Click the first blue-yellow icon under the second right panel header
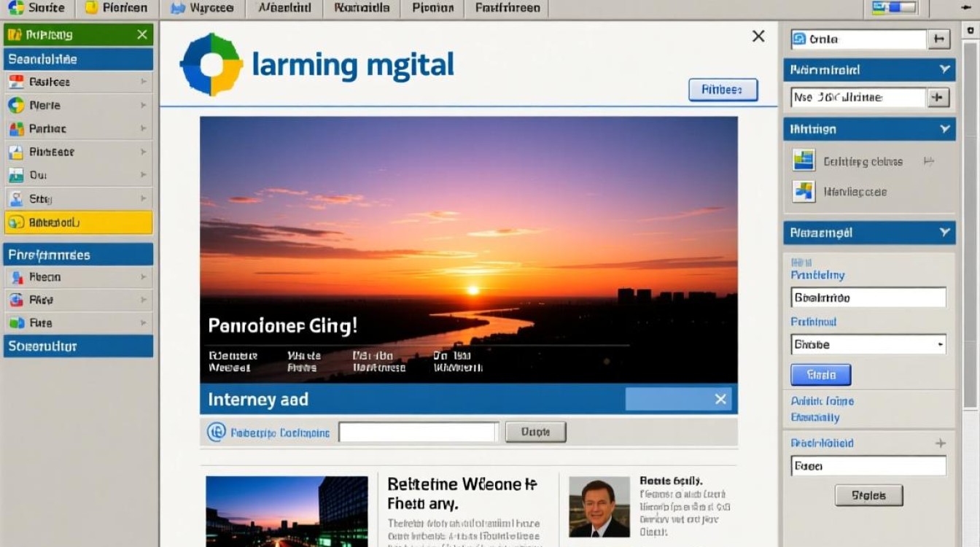Image resolution: width=980 pixels, height=547 pixels. [804, 160]
